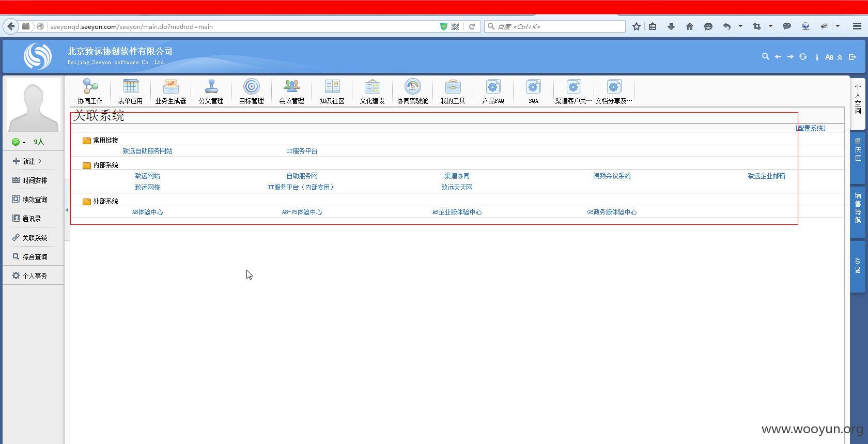Image resolution: width=868 pixels, height=444 pixels.
Task: Open the 业务生成器 module
Action: coord(171,91)
